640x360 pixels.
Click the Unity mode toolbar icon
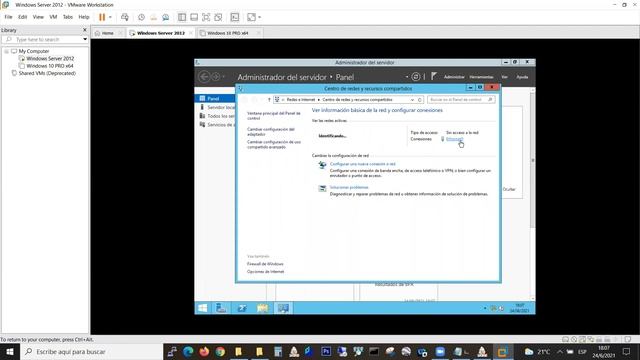click(x=218, y=17)
